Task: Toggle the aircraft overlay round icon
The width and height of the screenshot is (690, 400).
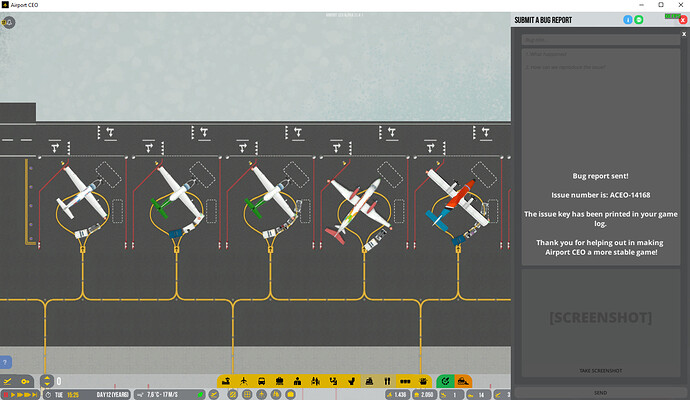Action: click(261, 394)
